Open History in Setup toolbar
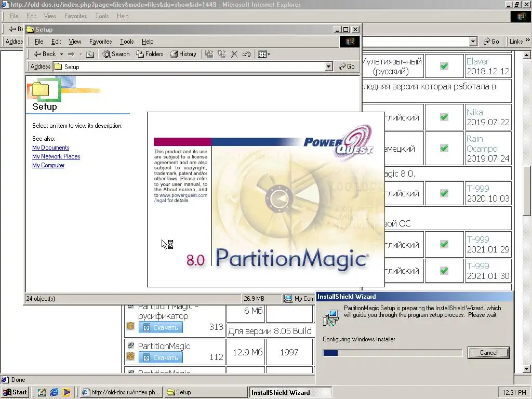 point(183,54)
